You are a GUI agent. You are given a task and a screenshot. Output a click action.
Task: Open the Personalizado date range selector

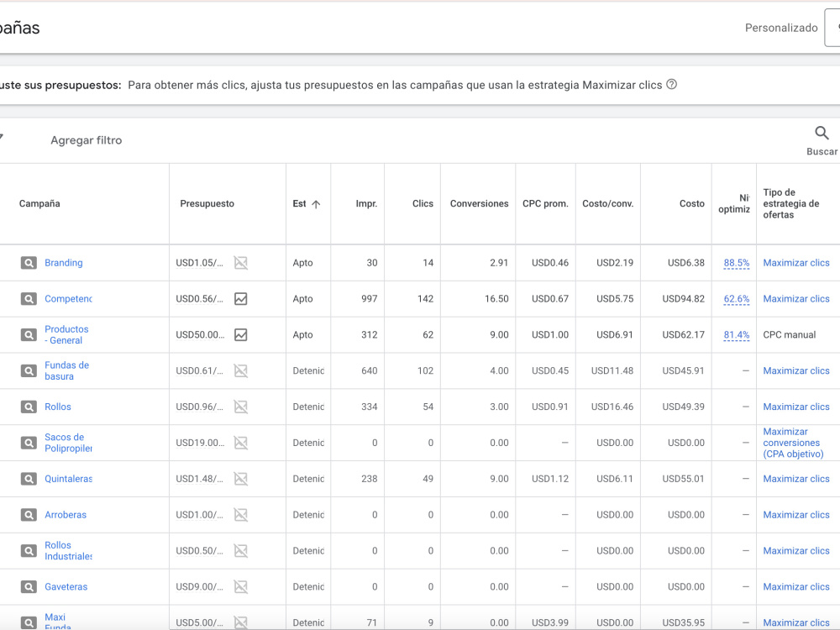point(781,28)
